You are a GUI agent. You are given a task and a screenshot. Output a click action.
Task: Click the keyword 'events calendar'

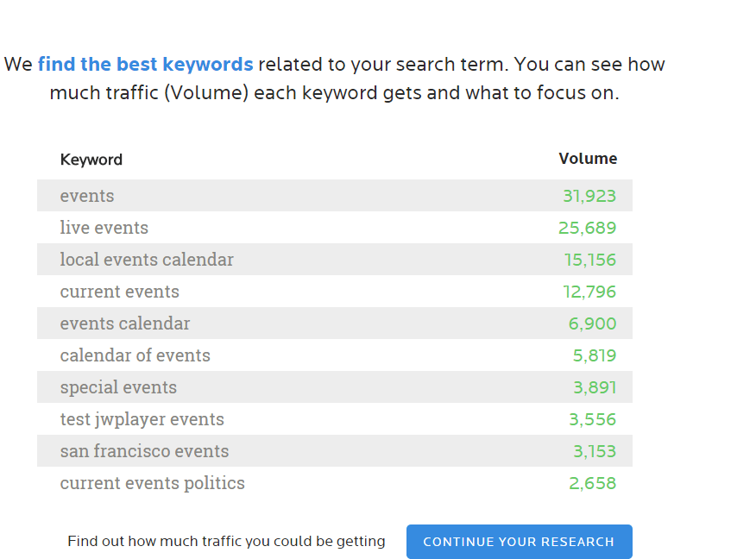tap(125, 323)
